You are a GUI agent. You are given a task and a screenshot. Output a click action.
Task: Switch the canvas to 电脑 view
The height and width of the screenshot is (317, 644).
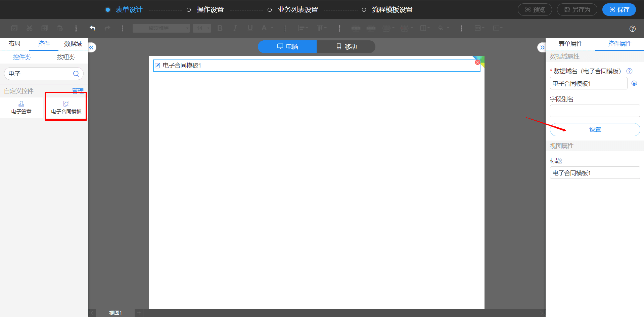[x=287, y=47]
